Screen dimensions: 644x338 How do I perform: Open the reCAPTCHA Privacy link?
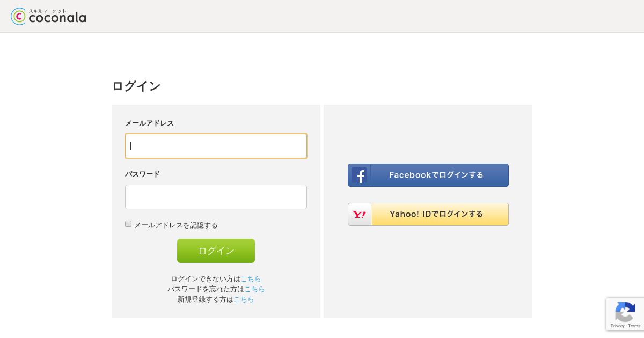click(617, 326)
